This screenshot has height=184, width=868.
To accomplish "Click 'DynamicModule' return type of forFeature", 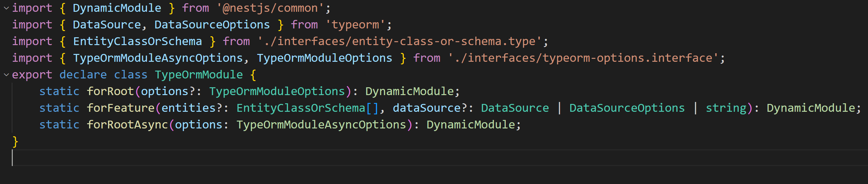I will click(811, 108).
